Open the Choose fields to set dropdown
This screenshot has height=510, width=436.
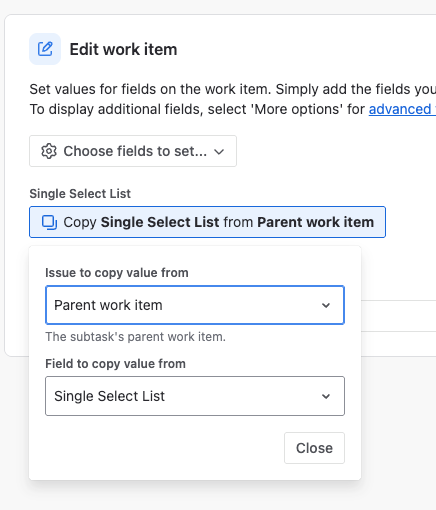133,151
